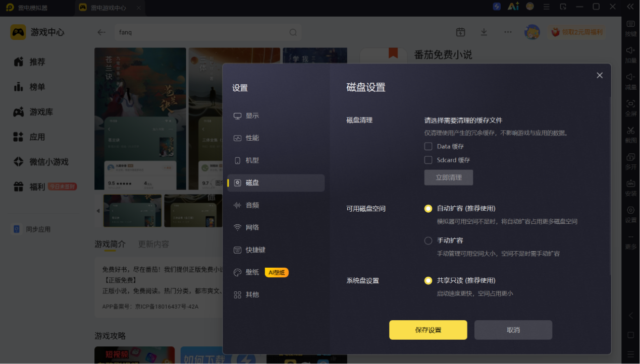
Task: Click 同步应用 in sidebar
Action: [32, 229]
